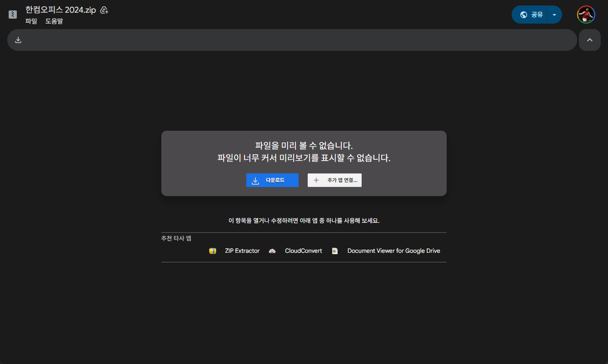Open the 파일 menu

pos(31,21)
